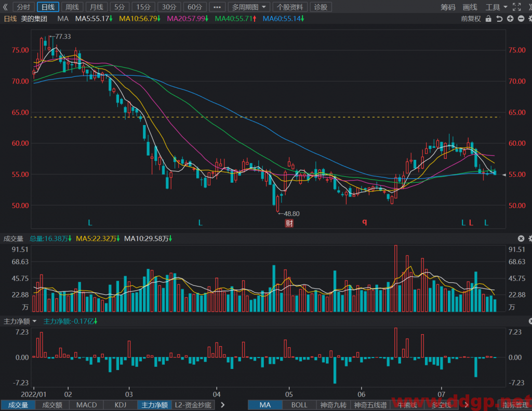Screen dimensions: 532x411
Task: Activate the 画线 drawing tools
Action: click(x=470, y=7)
